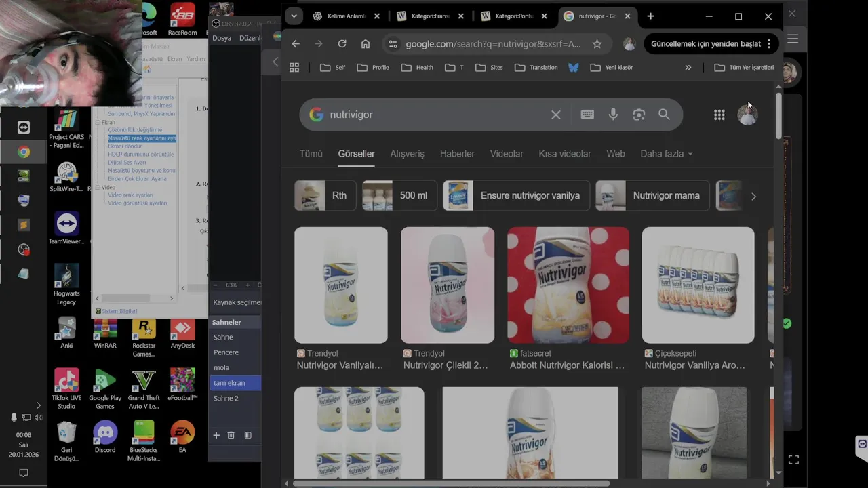Open Chrome tab search dropdown
868x488 pixels.
coord(294,16)
